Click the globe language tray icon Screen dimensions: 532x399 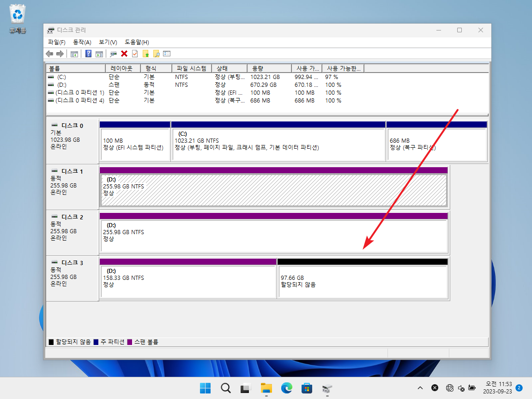(x=450, y=388)
